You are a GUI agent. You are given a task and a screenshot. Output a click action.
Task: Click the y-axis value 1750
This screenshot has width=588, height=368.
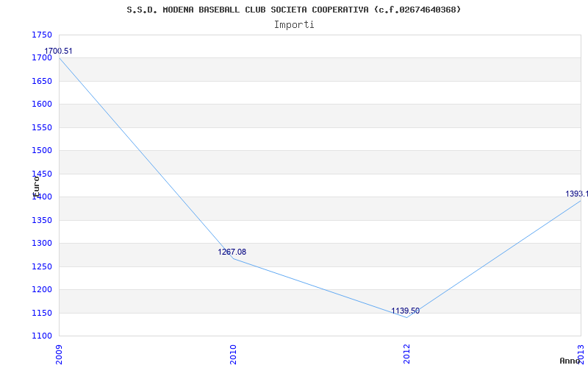[42, 35]
